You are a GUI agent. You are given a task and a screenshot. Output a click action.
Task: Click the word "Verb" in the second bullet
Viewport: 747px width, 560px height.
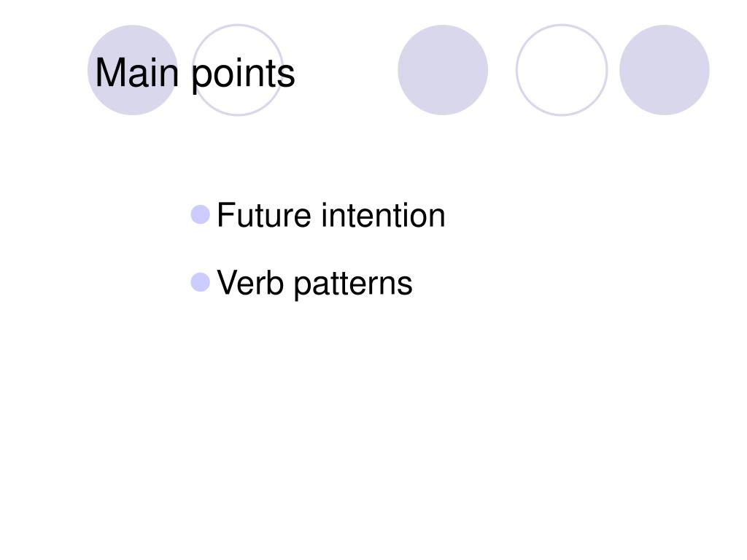(251, 282)
